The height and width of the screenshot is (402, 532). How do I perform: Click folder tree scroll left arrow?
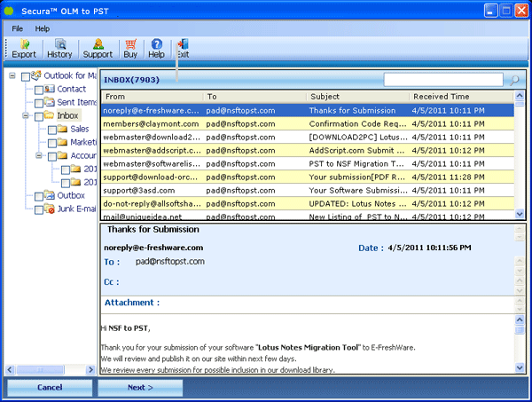click(x=10, y=369)
